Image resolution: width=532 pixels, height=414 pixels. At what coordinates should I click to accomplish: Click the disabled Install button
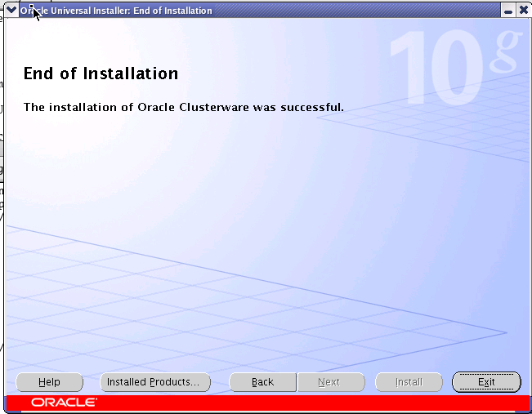409,382
